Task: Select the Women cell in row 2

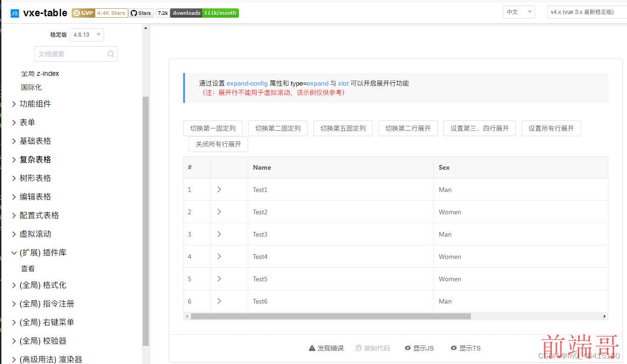Action: [521, 212]
